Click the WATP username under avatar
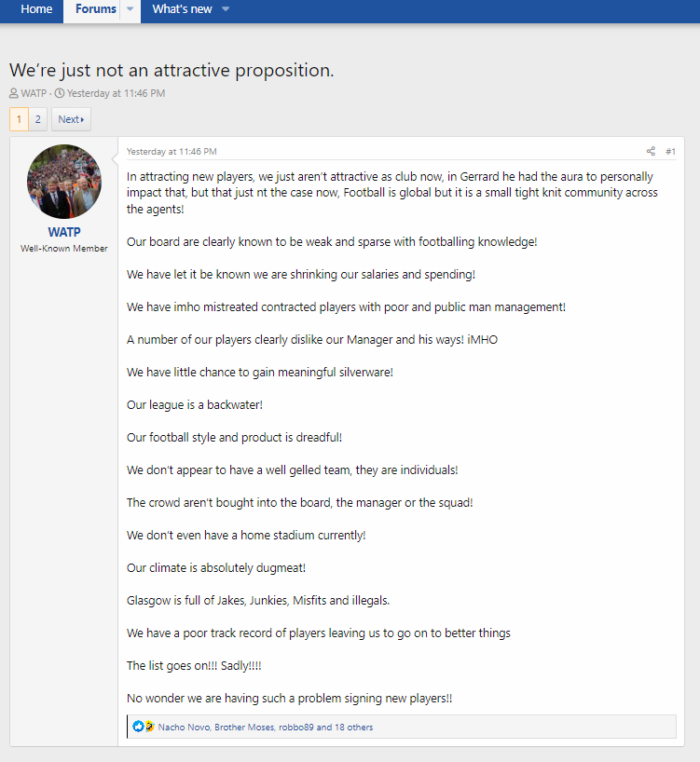The width and height of the screenshot is (700, 762). 64,232
